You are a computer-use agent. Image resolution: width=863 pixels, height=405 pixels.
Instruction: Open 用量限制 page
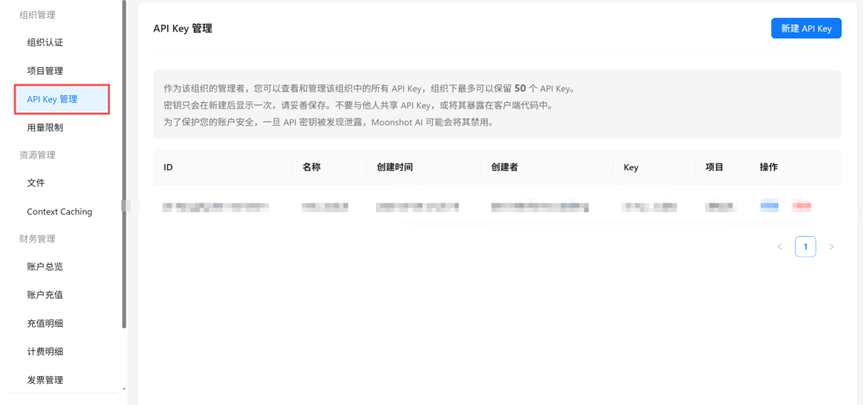tap(45, 128)
